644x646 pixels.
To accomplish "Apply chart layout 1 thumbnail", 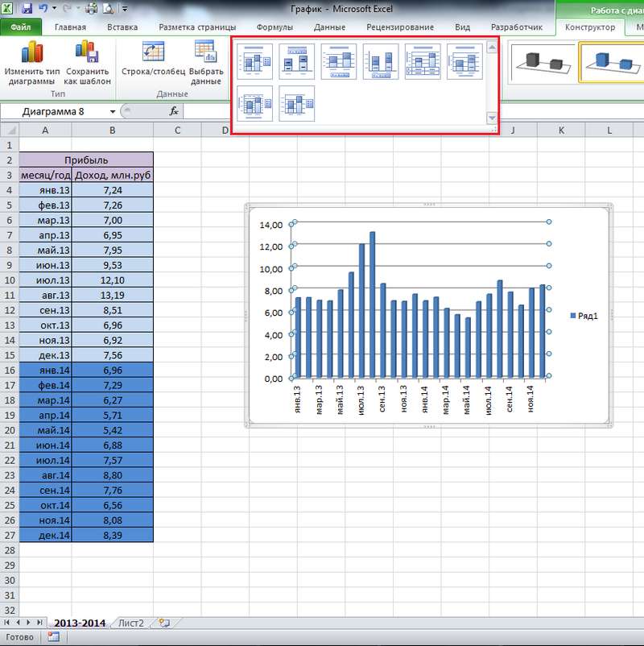I will [x=255, y=62].
